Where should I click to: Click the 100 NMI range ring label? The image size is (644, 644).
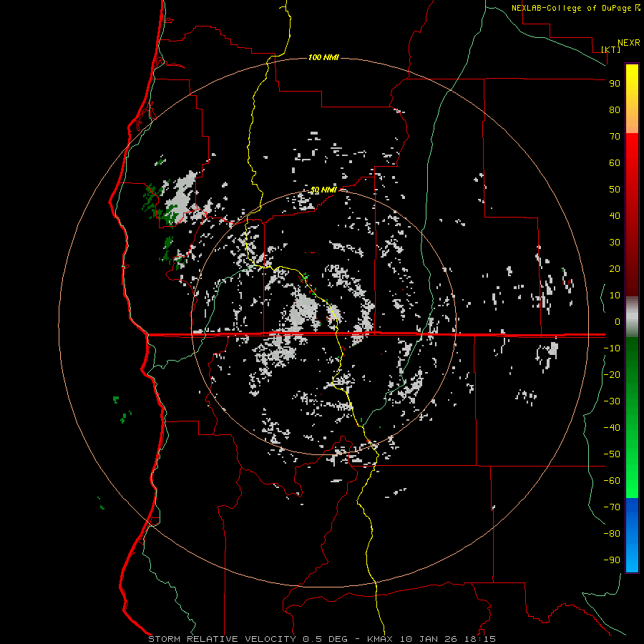(323, 57)
